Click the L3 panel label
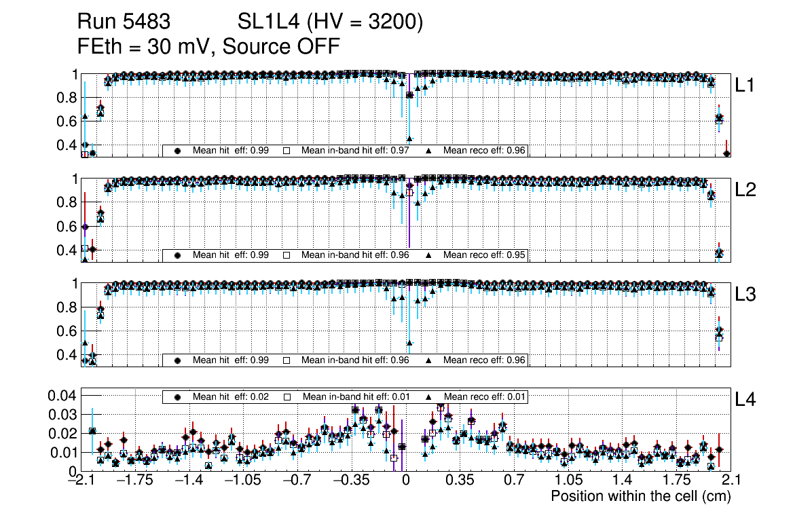 pyautogui.click(x=745, y=295)
